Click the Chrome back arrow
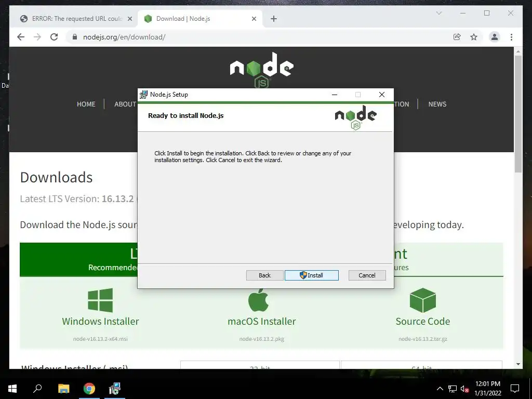Viewport: 532px width, 399px height. point(21,37)
